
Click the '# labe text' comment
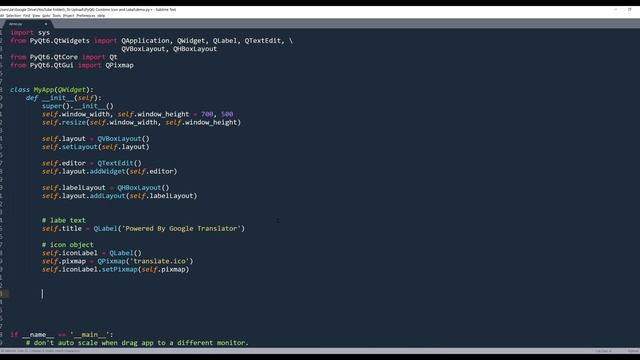pos(64,220)
